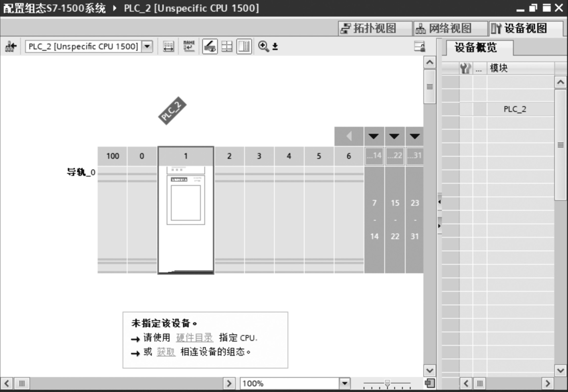Screen dimensions: 568x392
Task: Expand slots 7-14 with the down arrow
Action: [x=374, y=136]
